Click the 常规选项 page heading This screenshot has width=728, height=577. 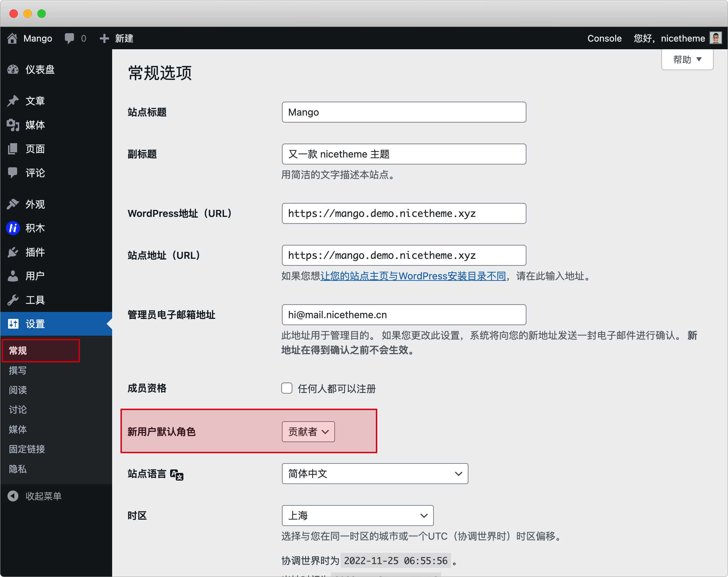[160, 73]
